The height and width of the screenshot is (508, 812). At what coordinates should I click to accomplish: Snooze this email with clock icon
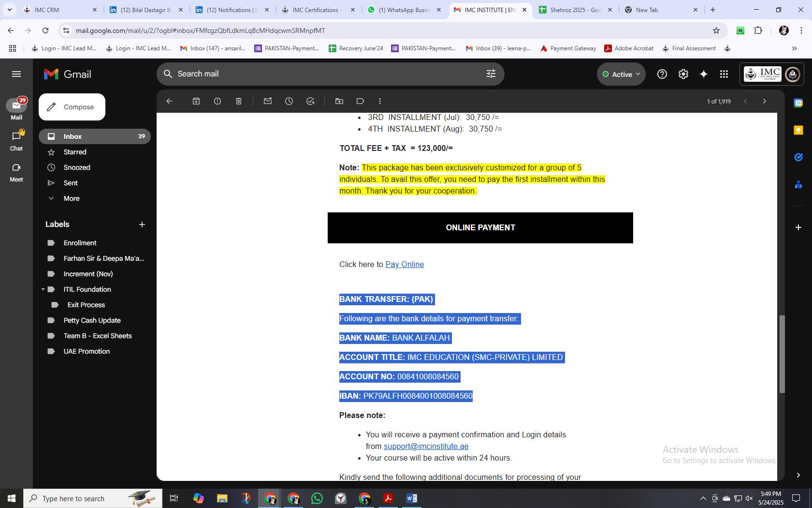(x=289, y=101)
